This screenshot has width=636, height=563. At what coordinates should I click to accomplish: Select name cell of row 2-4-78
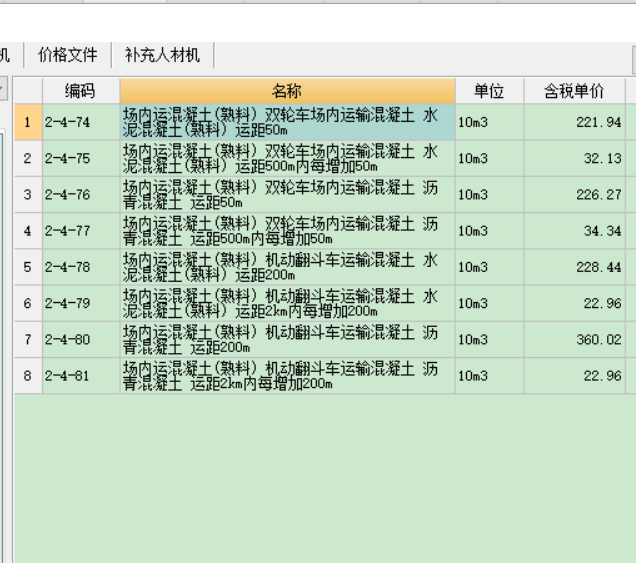point(288,267)
